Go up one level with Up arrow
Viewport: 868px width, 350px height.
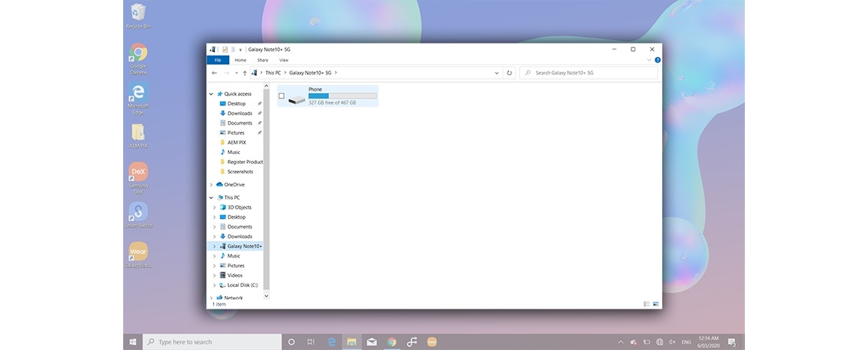[245, 73]
